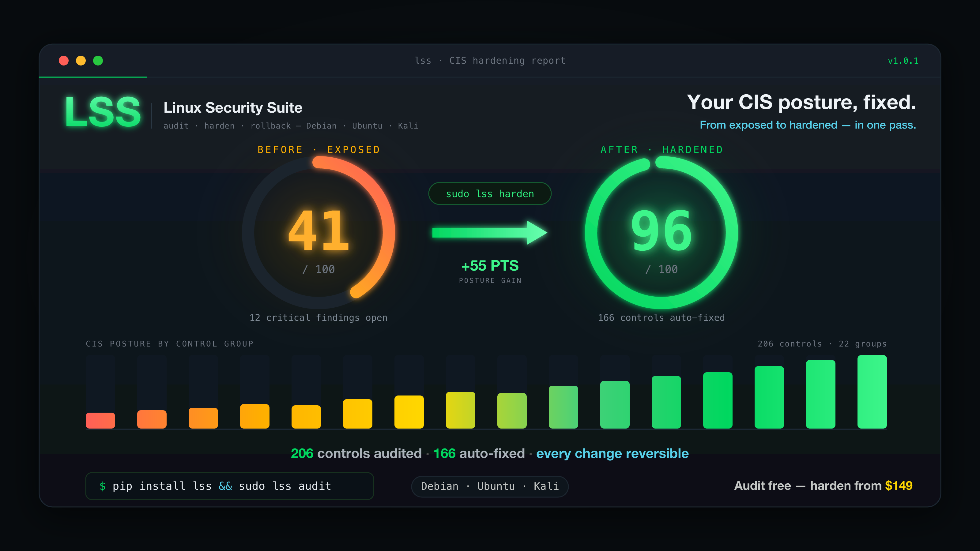Image resolution: width=980 pixels, height=551 pixels.
Task: Click the sudo lss harden pill
Action: coord(490,193)
